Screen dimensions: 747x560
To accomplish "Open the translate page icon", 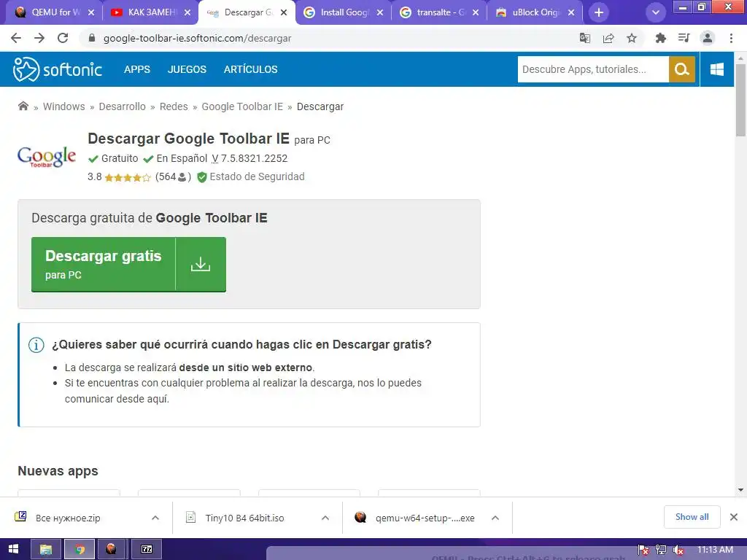I will point(585,38).
